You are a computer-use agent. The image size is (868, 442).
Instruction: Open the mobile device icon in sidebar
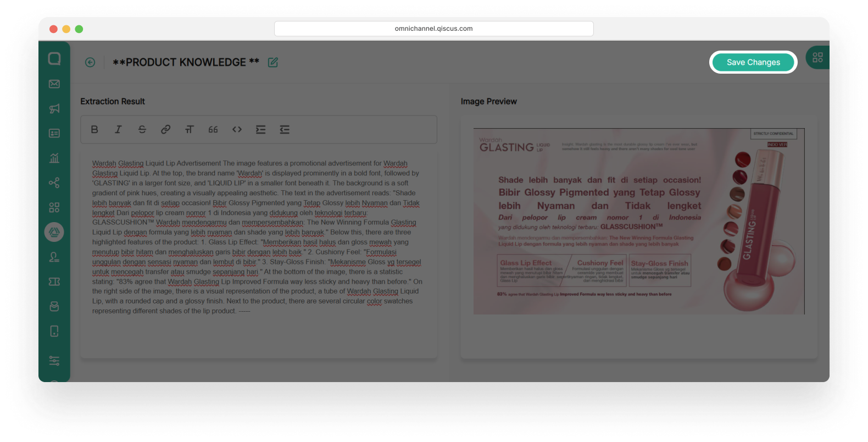(x=54, y=331)
